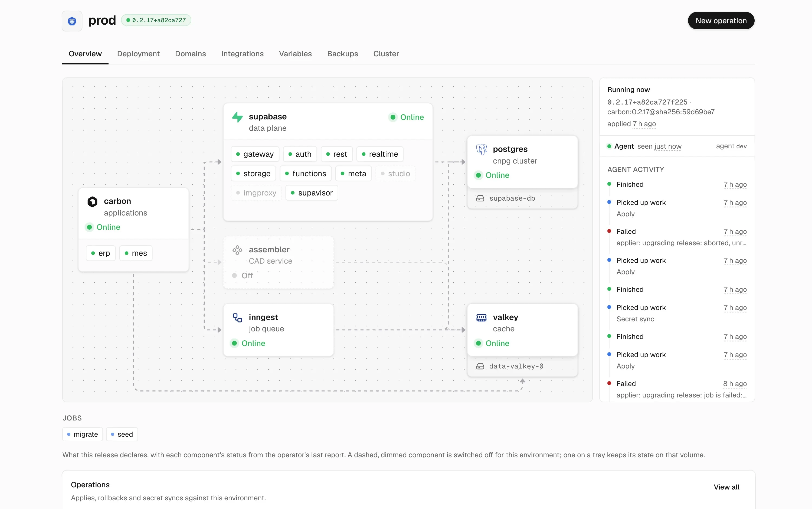Click the supabase Online status indicator
Screen dimensions: 812x509
(407, 117)
